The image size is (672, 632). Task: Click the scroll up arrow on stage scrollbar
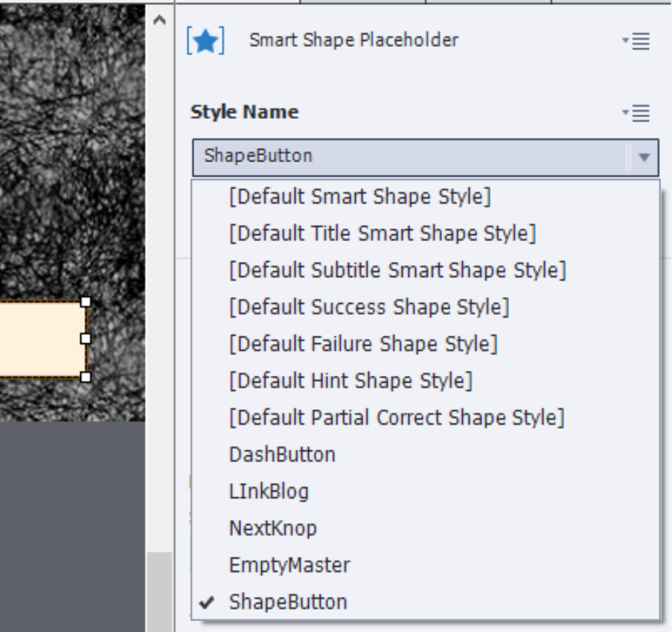(159, 20)
